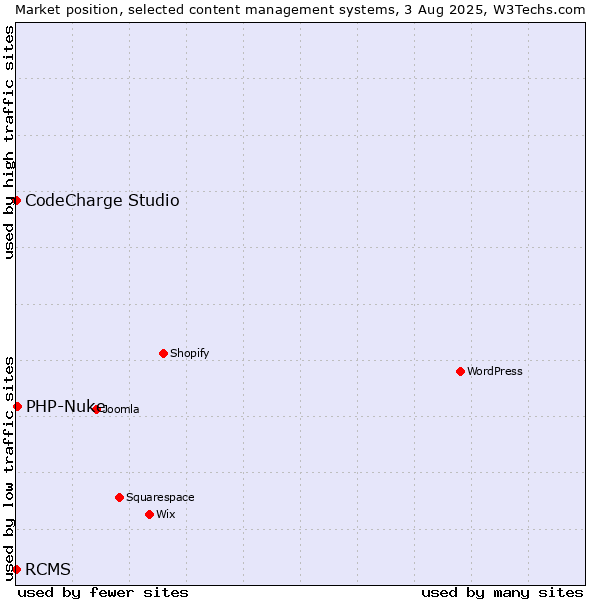
Task: Select the 'CodeCharge Studio' label text
Action: pos(102,201)
